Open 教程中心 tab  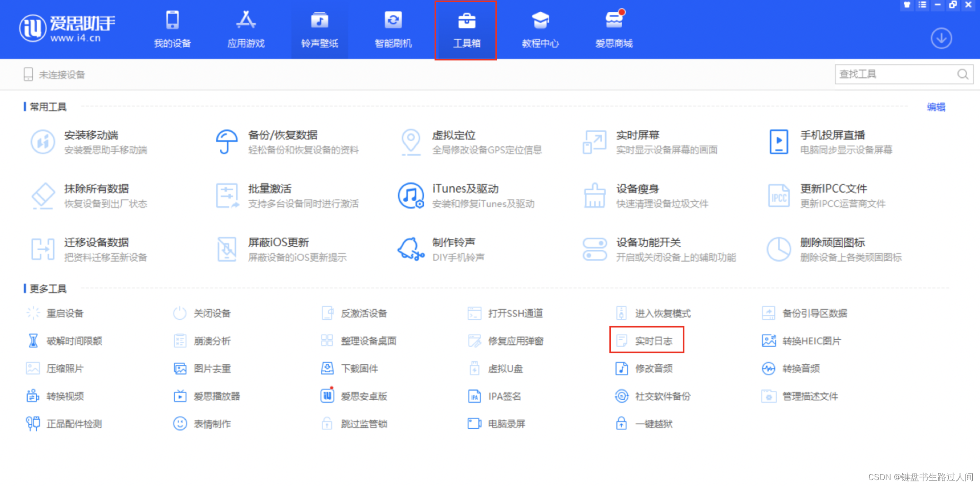(x=540, y=30)
